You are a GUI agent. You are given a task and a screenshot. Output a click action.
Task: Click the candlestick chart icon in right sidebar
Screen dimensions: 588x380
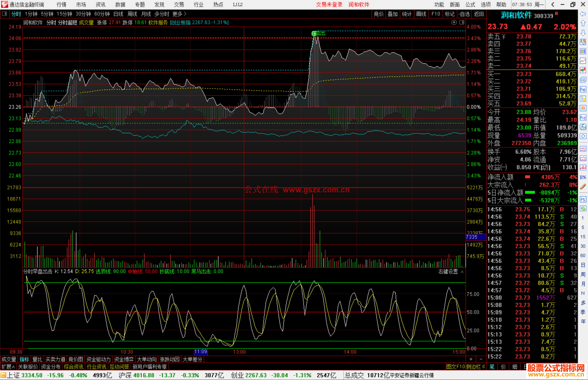(x=583, y=70)
